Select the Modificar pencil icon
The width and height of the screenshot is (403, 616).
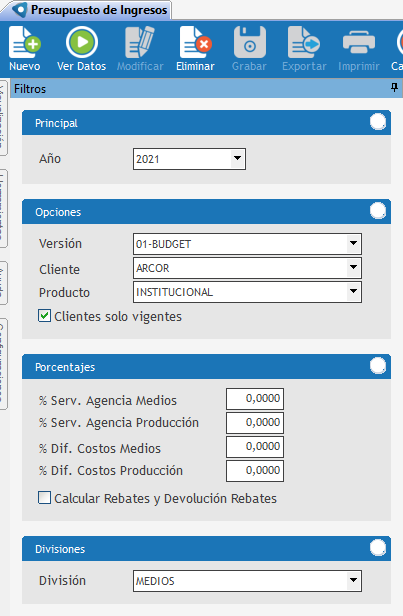coord(140,42)
